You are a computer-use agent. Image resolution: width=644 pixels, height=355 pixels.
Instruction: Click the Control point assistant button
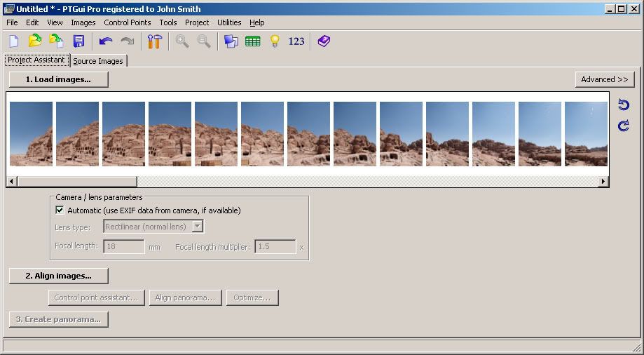(97, 297)
